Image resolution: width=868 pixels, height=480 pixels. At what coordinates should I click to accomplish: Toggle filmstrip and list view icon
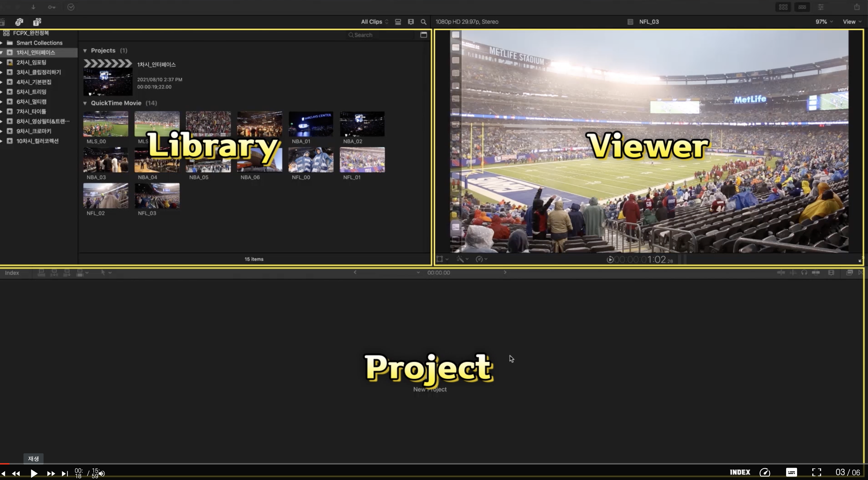pos(398,22)
